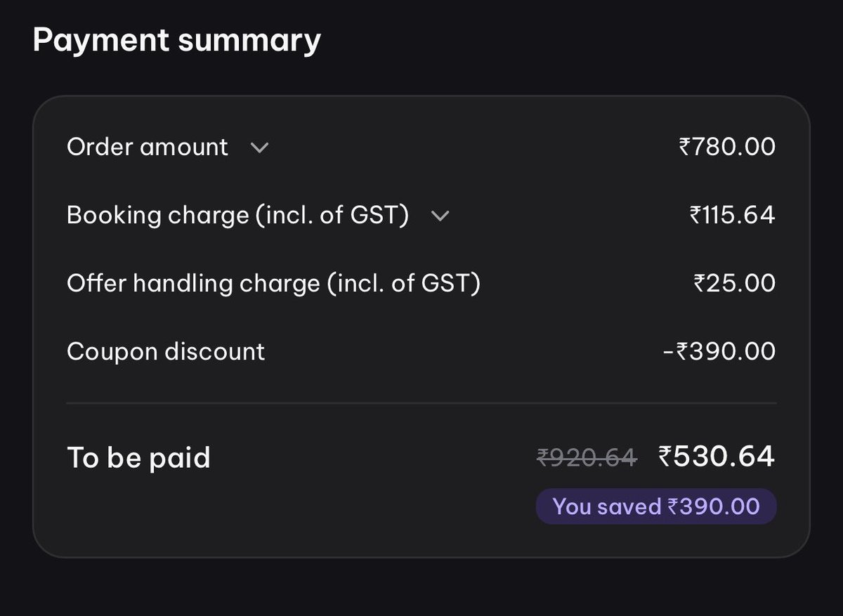Click the ₹25.00 offer handling value
The width and height of the screenshot is (843, 616).
pos(734,283)
